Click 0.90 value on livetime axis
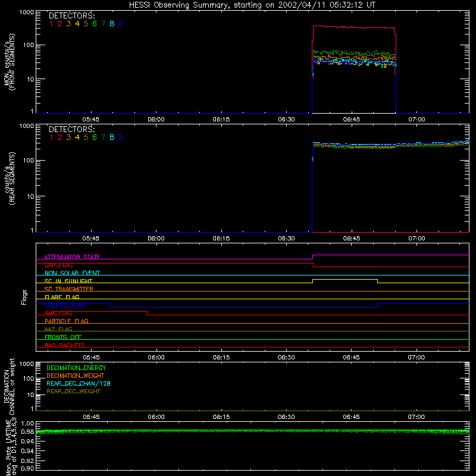Image resolution: width=476 pixels, height=476 pixels. (x=27, y=468)
